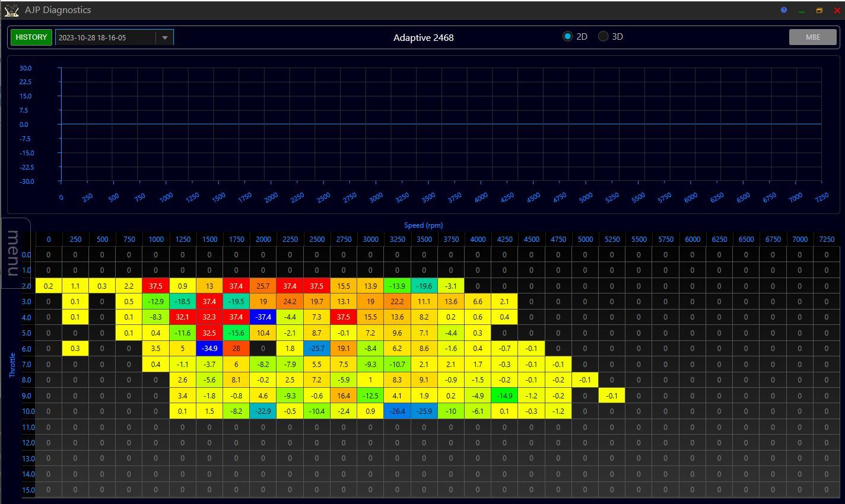Click the blue -26.4 cell

click(x=397, y=412)
